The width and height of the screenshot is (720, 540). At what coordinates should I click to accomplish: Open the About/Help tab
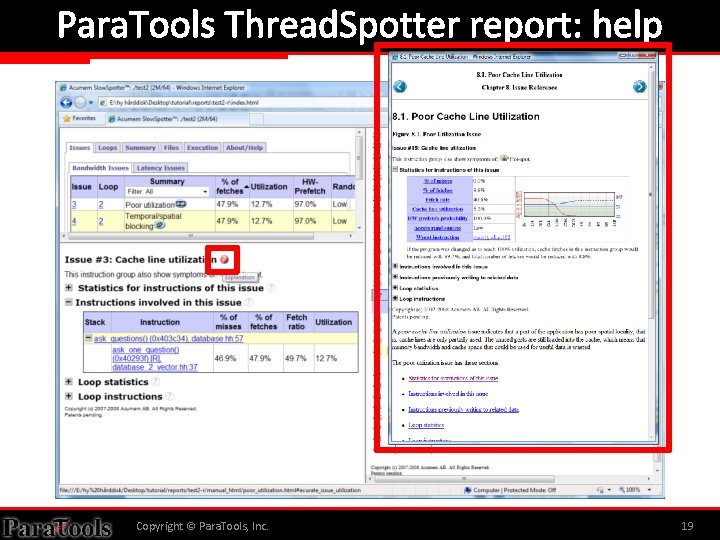coord(244,148)
